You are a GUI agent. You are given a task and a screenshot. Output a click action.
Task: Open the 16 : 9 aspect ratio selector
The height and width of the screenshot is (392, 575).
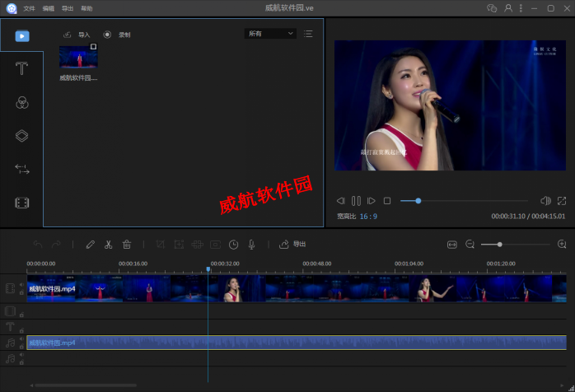click(367, 217)
